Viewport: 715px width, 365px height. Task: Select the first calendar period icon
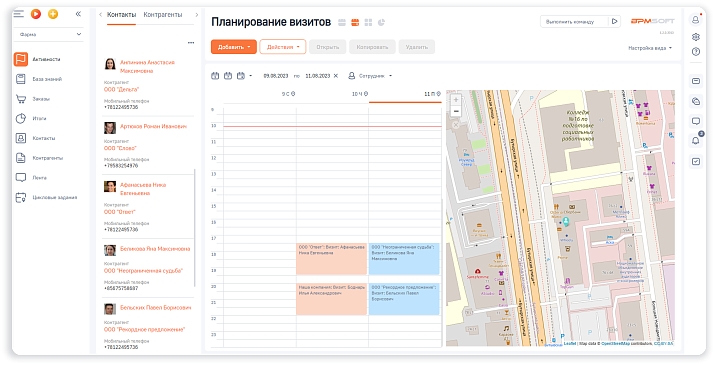(x=215, y=76)
